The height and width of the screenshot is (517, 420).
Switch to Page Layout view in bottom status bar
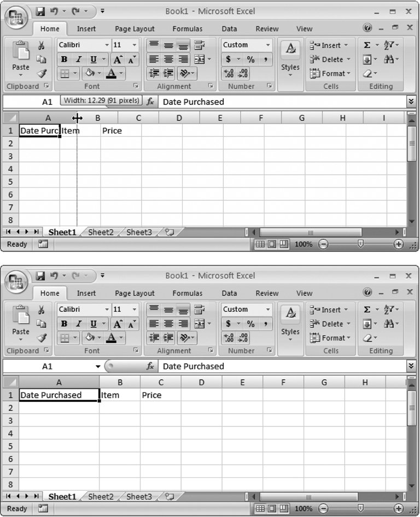click(272, 508)
